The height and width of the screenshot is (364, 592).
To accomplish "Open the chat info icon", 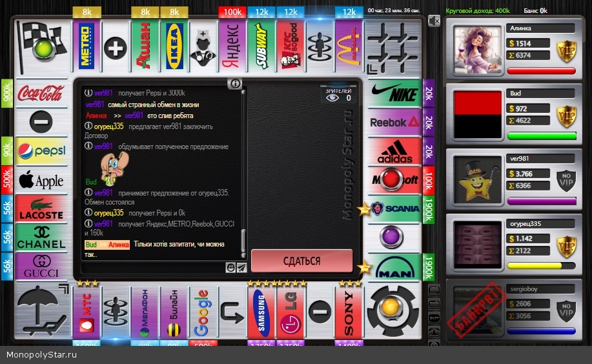I will (x=234, y=83).
